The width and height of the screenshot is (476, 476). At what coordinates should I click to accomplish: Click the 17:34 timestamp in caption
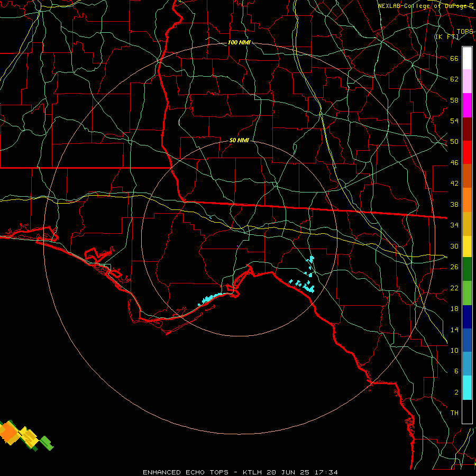[326, 472]
